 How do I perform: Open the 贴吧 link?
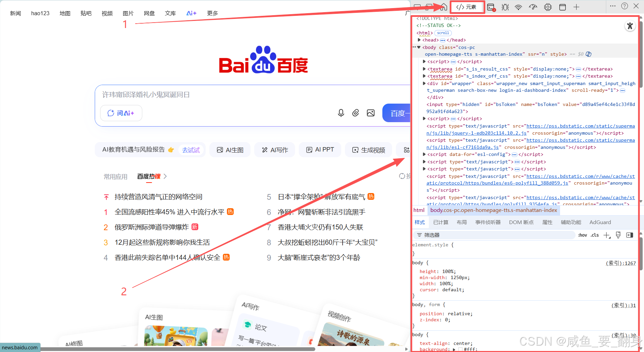[x=86, y=13]
